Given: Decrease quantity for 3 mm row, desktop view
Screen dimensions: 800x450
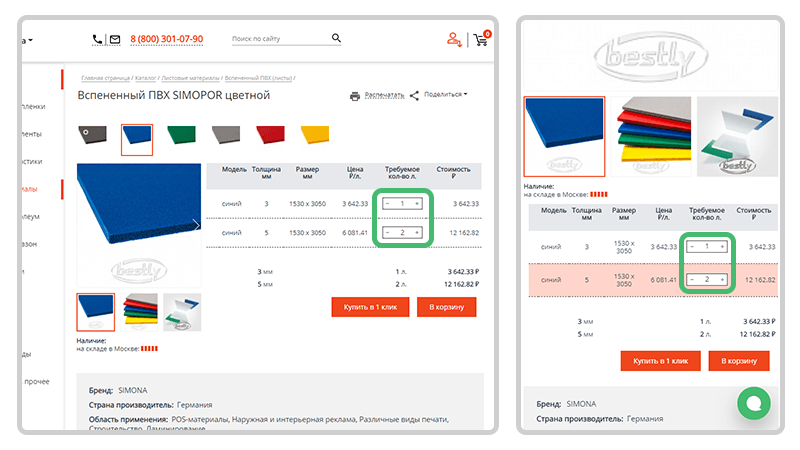Looking at the screenshot, I should click(x=388, y=204).
